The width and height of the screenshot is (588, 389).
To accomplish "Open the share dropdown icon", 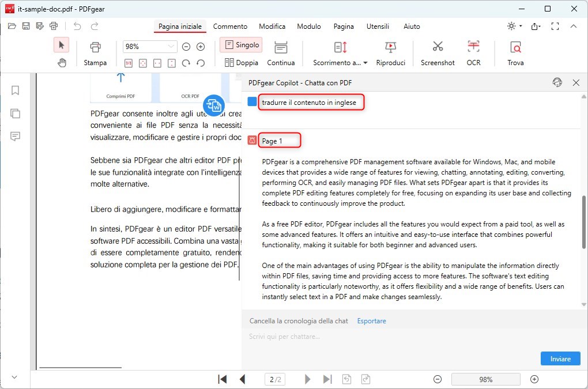I will coord(536,27).
